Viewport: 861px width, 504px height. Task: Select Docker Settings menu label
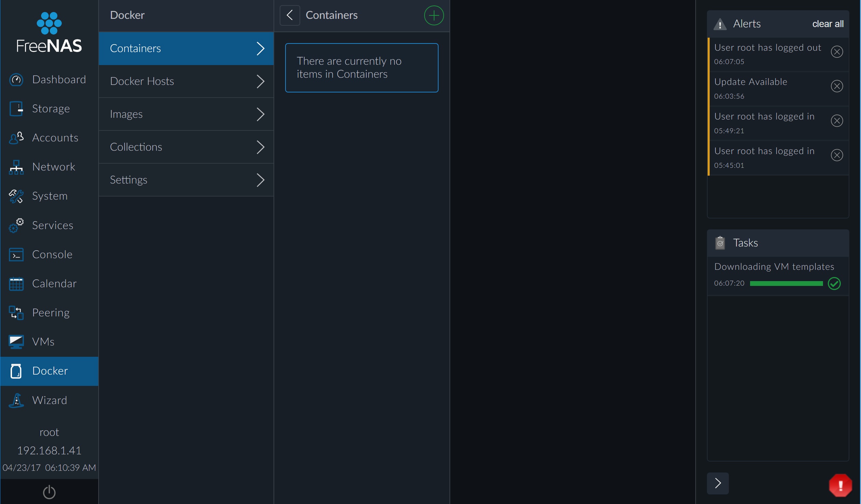[x=129, y=180]
